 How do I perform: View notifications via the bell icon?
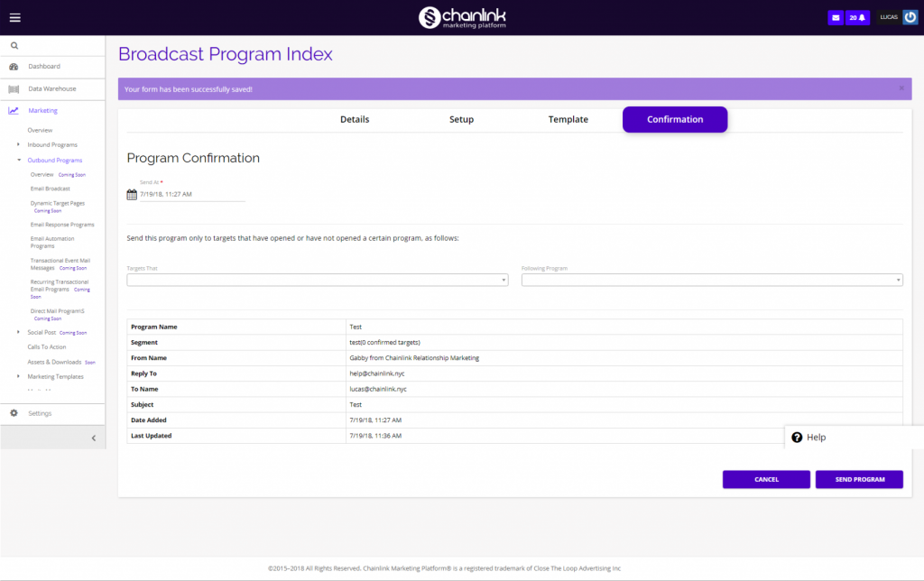coord(859,16)
